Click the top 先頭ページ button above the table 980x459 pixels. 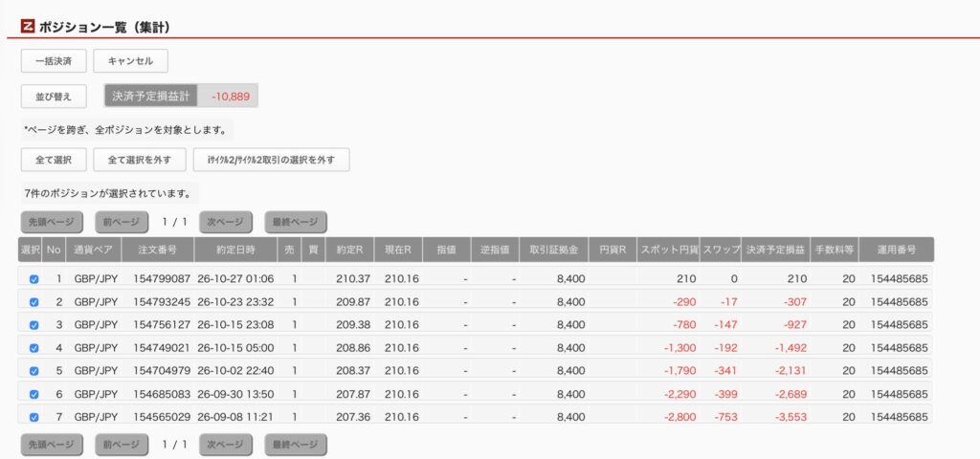pyautogui.click(x=52, y=222)
